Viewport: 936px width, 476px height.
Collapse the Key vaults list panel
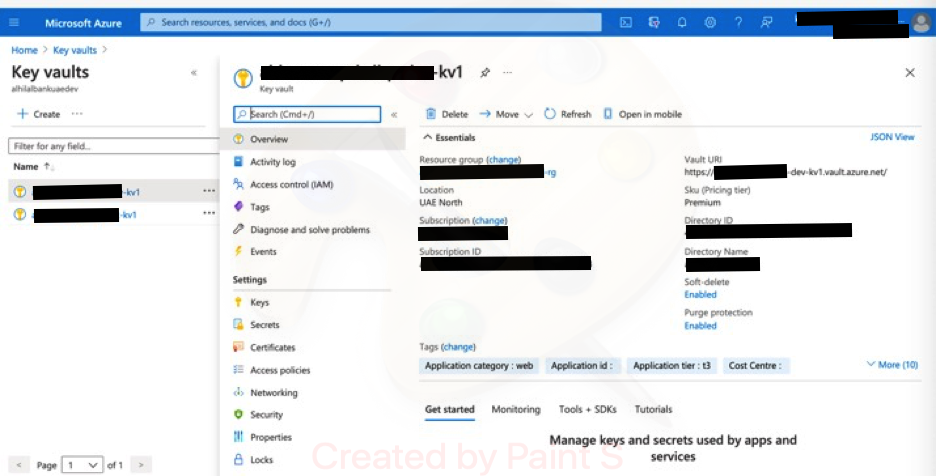click(193, 73)
